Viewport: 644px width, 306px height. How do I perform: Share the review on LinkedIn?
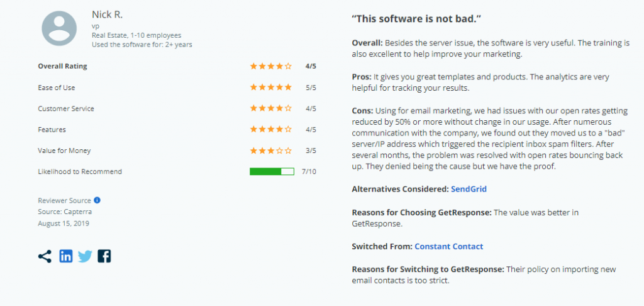click(x=65, y=256)
